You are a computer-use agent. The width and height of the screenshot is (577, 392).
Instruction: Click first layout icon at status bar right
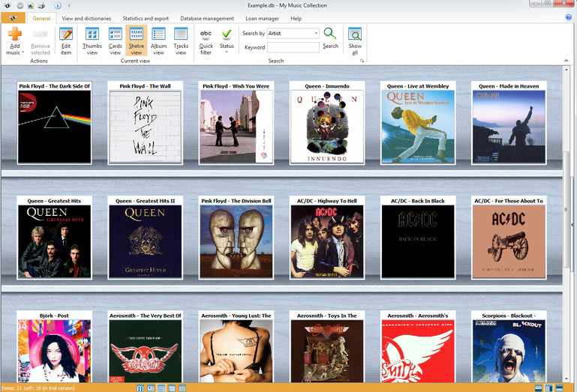click(x=538, y=388)
